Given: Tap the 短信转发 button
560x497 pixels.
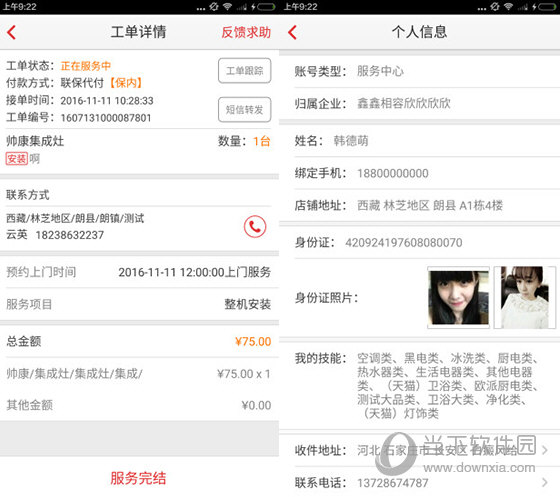Looking at the screenshot, I should click(245, 110).
